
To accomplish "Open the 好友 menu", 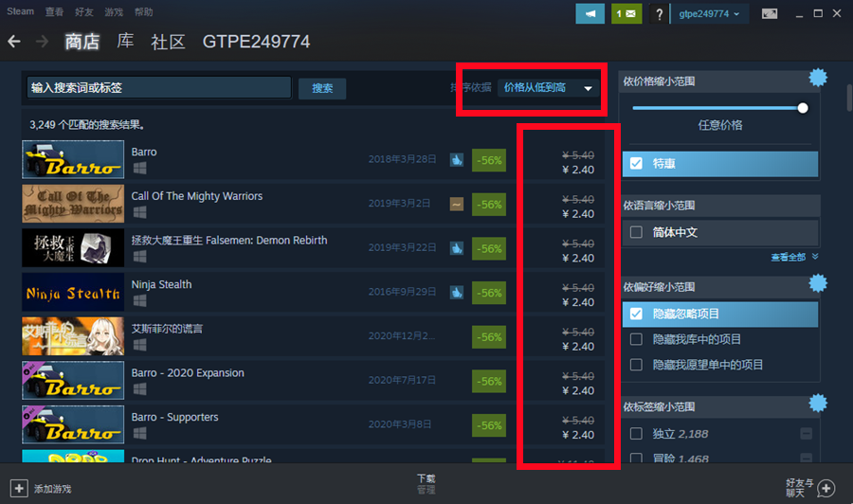I will (x=83, y=11).
